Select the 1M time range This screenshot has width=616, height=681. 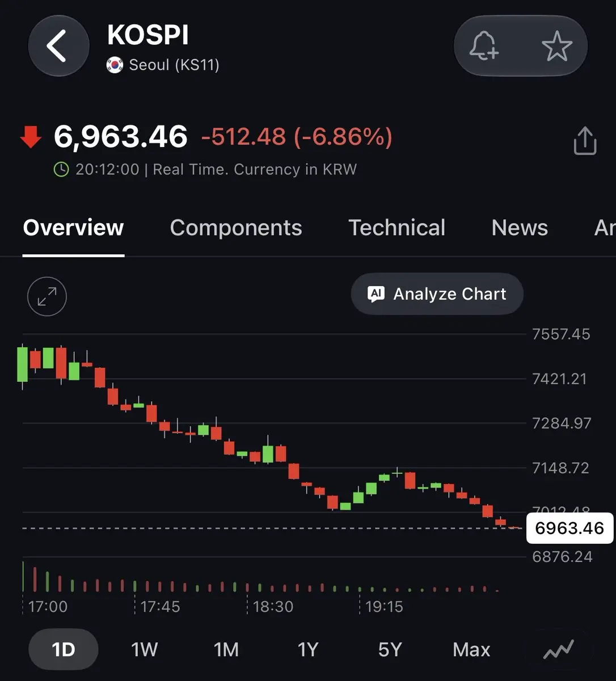tap(226, 649)
